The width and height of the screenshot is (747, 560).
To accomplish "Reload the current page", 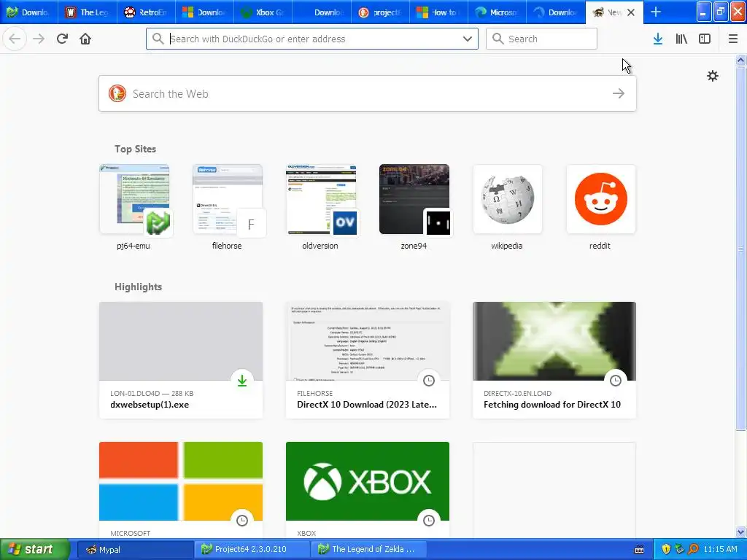I will coord(62,39).
